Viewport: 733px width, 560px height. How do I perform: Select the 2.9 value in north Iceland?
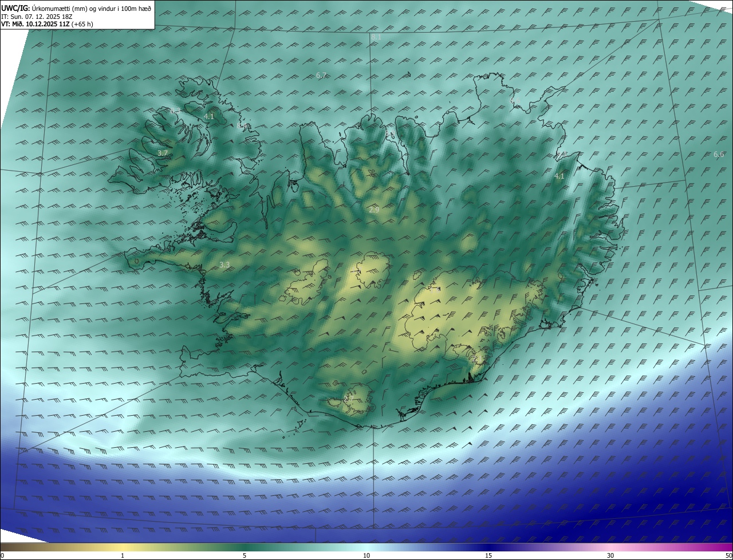pyautogui.click(x=374, y=210)
